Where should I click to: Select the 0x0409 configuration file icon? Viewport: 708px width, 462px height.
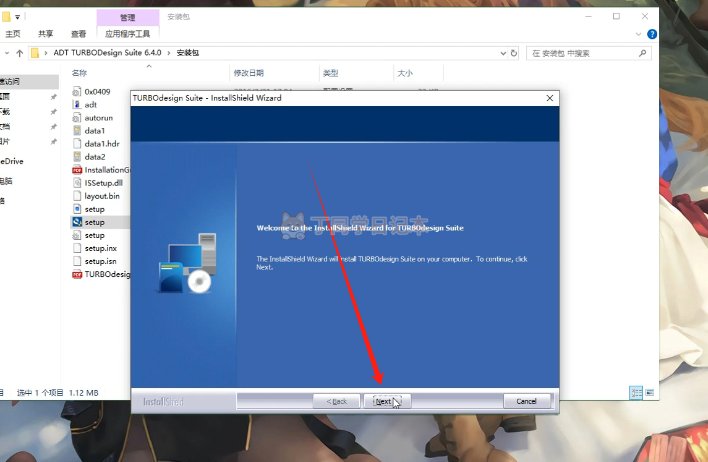(x=76, y=91)
